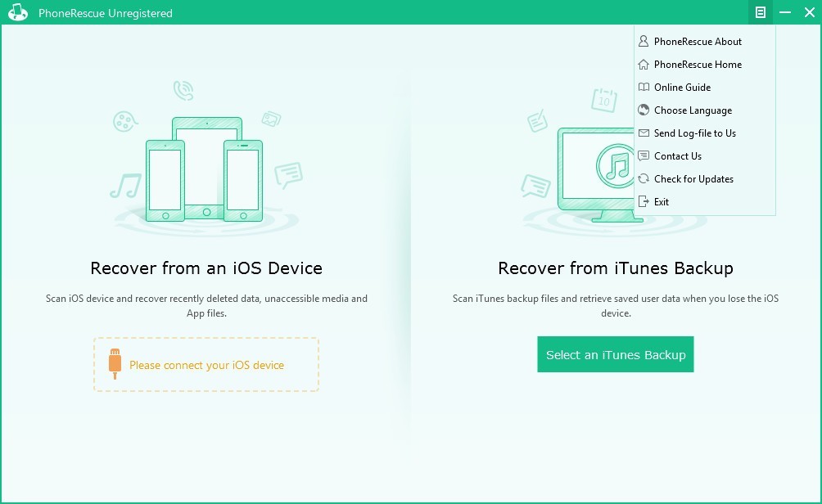This screenshot has height=504, width=822.
Task: Click the home icon beside PhoneRescue Home
Action: 644,64
